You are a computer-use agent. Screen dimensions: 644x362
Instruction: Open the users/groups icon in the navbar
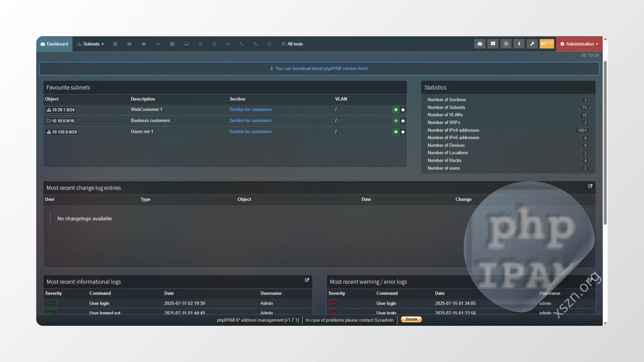click(115, 44)
